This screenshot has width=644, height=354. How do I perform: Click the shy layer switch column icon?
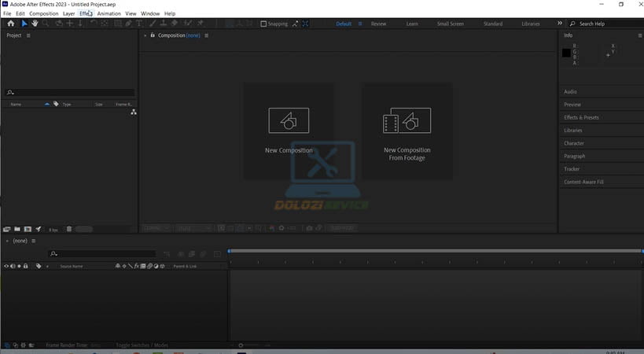click(117, 266)
